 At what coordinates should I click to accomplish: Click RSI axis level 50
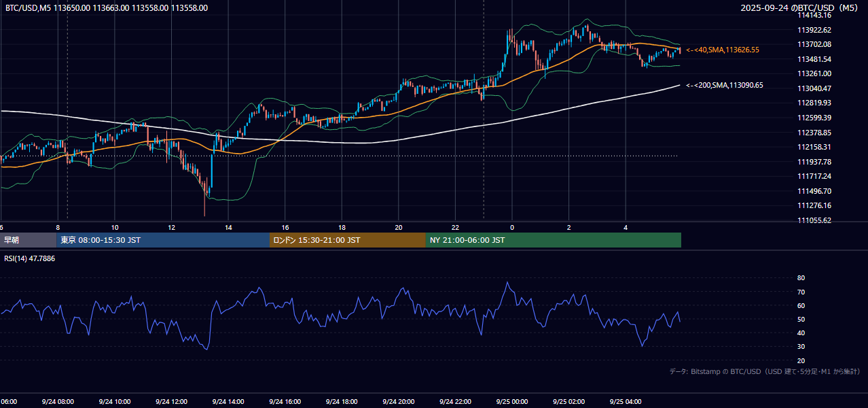point(801,319)
